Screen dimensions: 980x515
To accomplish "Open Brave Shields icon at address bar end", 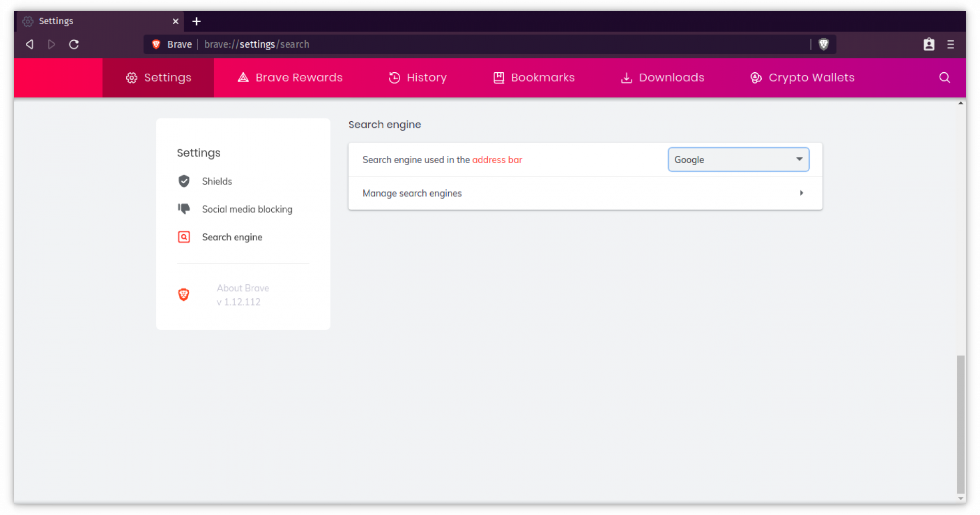I will click(x=824, y=44).
